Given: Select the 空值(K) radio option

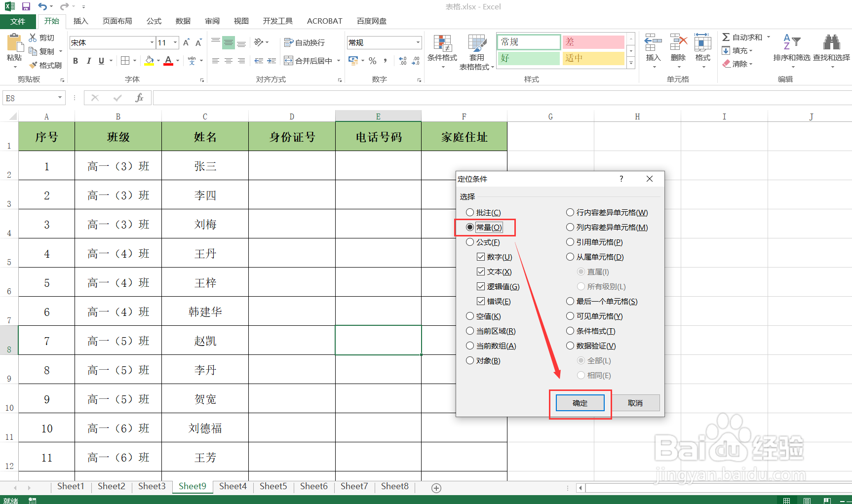Looking at the screenshot, I should (470, 316).
